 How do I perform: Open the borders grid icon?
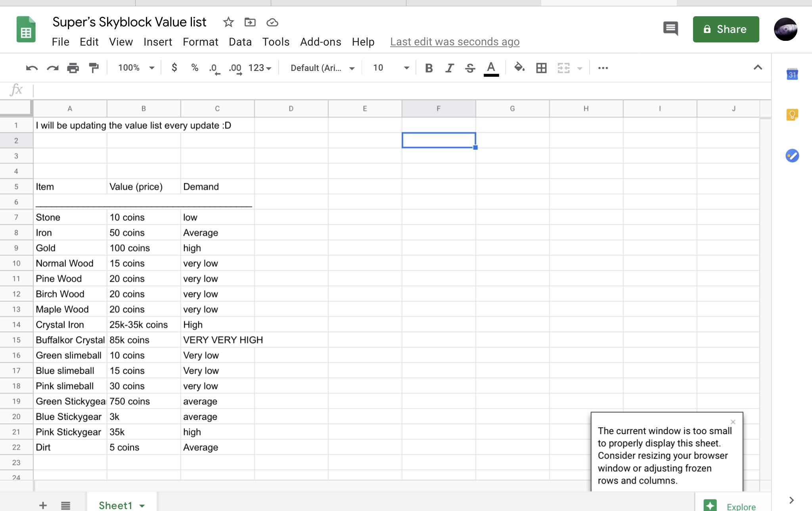(x=541, y=68)
